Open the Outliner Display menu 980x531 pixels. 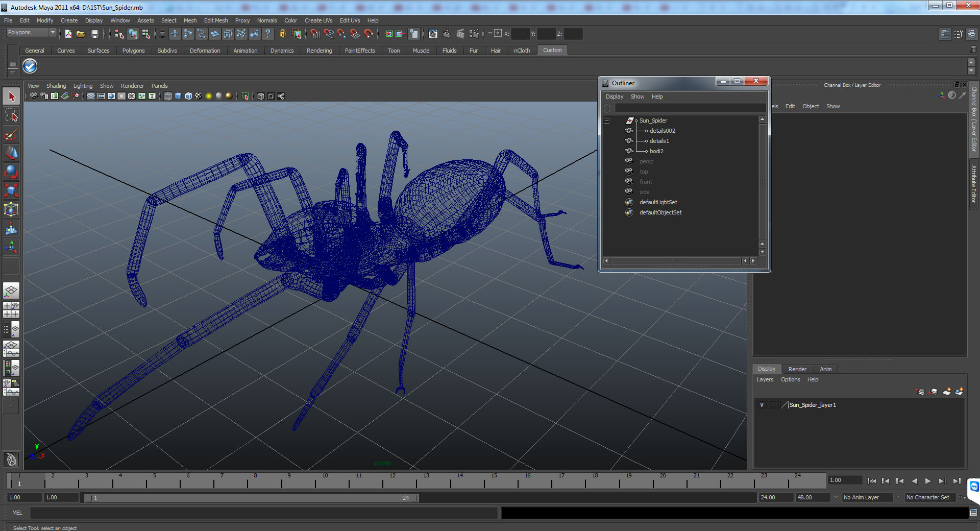coord(615,96)
